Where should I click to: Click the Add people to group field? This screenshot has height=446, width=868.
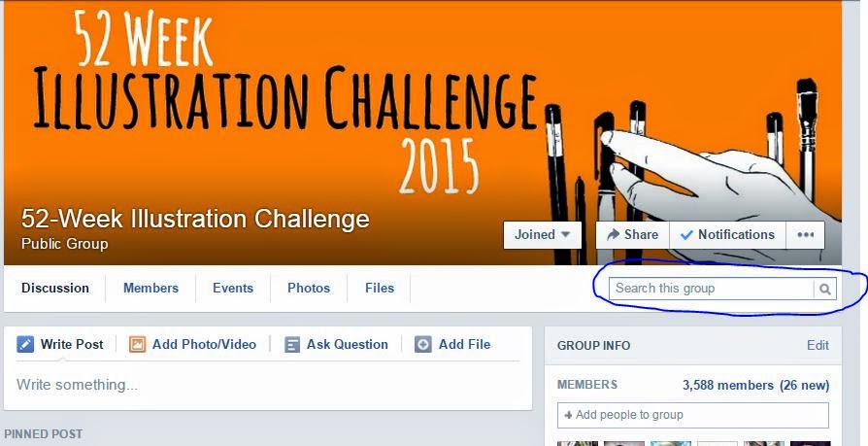693,415
